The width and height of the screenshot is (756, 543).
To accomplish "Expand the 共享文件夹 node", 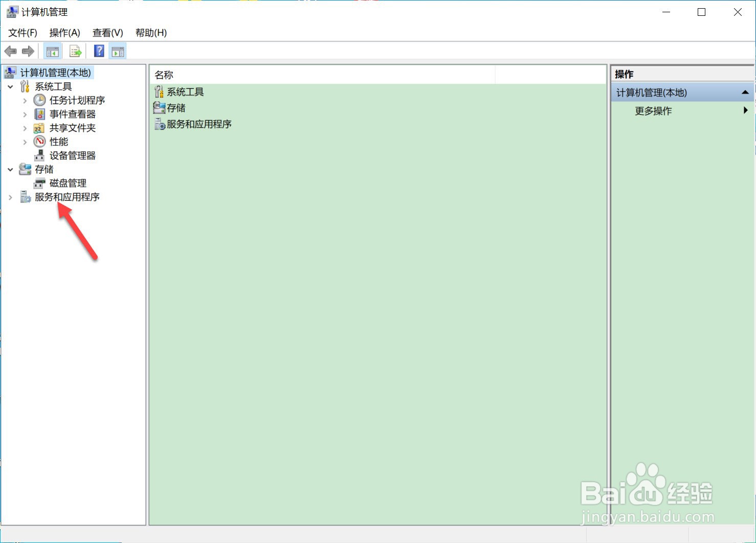I will (x=25, y=128).
